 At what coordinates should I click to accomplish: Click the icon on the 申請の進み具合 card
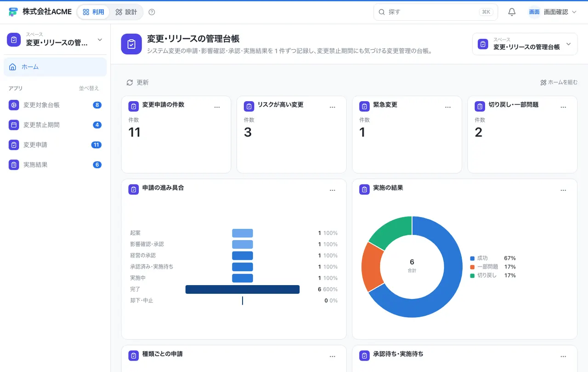point(133,189)
